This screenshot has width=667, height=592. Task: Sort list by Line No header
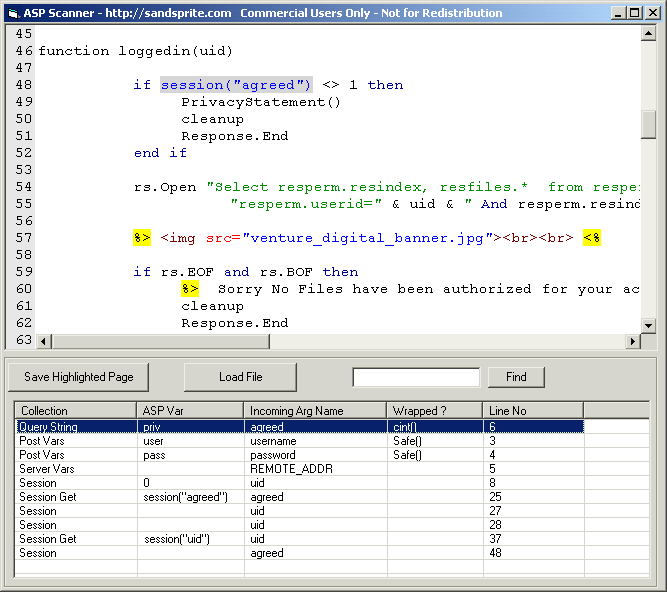[533, 410]
